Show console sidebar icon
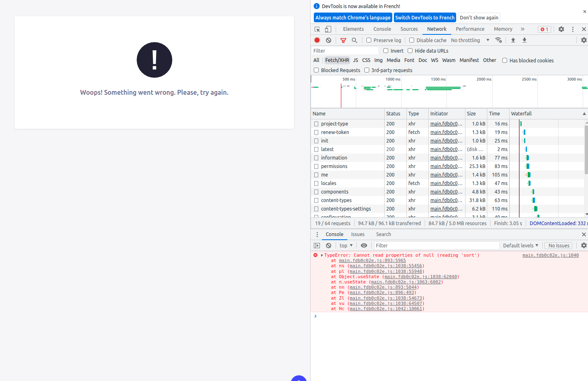 tap(317, 245)
